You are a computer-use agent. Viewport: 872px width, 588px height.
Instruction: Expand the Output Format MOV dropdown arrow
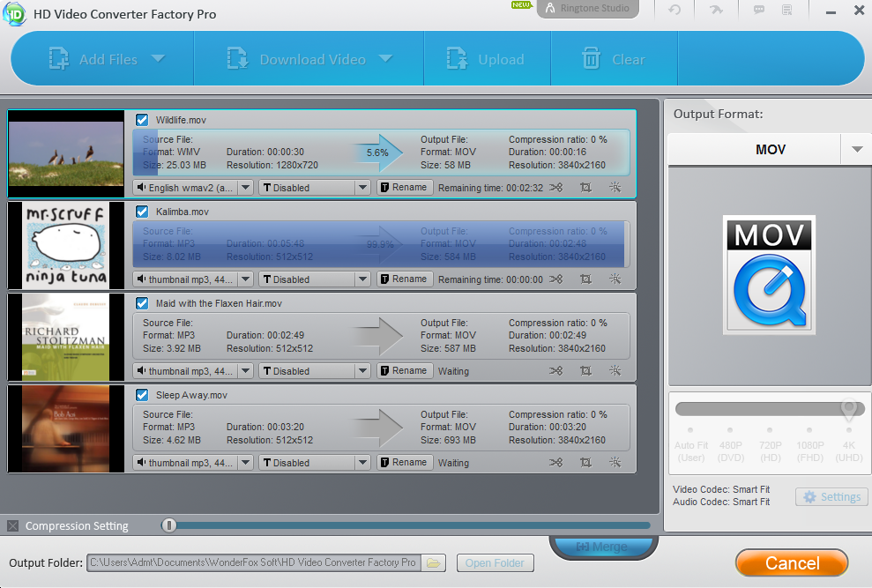pos(857,150)
